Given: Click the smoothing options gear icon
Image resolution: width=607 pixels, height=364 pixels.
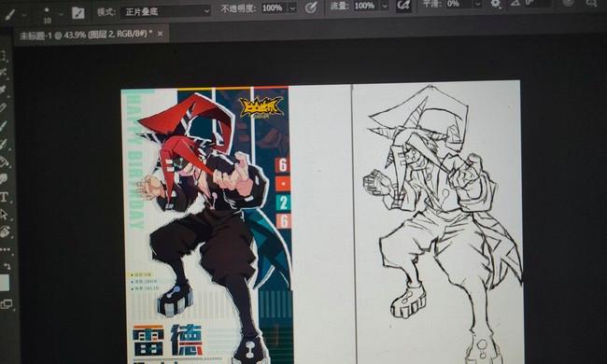Looking at the screenshot, I should [x=495, y=4].
